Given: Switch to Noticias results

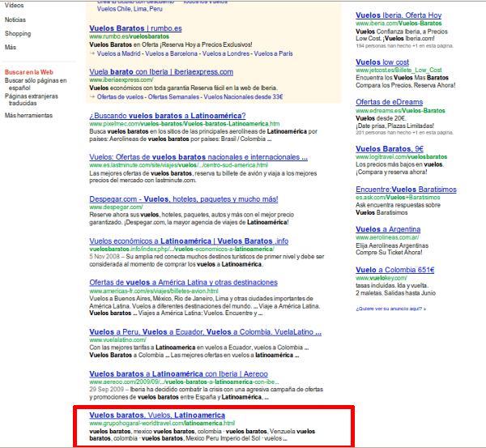Looking at the screenshot, I should (x=16, y=19).
